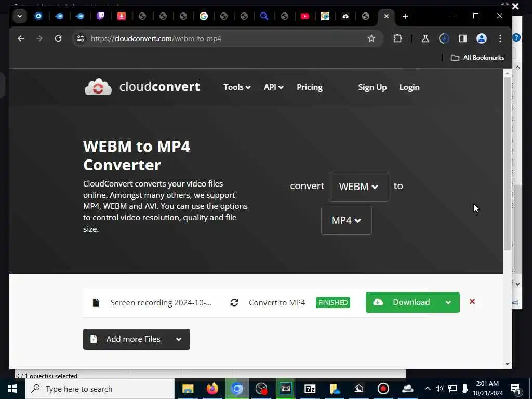Expand Add more Files source dropdown
Image resolution: width=532 pixels, height=399 pixels.
point(179,339)
